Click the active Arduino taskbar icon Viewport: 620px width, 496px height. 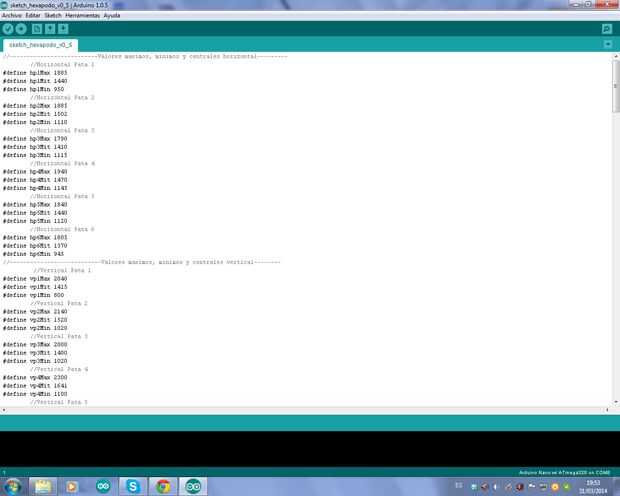point(193,486)
